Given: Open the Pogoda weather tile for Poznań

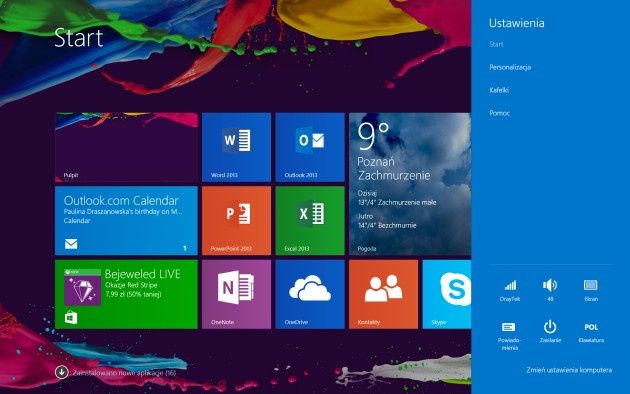Looking at the screenshot, I should coord(410,184).
